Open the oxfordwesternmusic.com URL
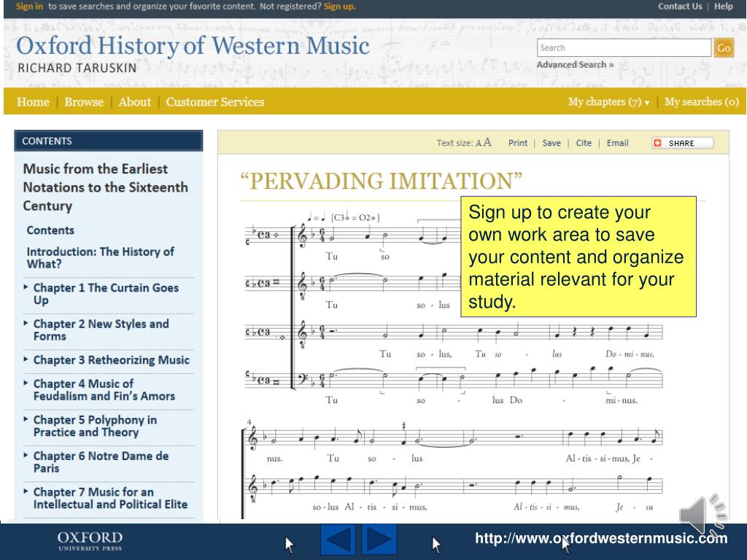Image resolution: width=747 pixels, height=560 pixels. [x=601, y=539]
